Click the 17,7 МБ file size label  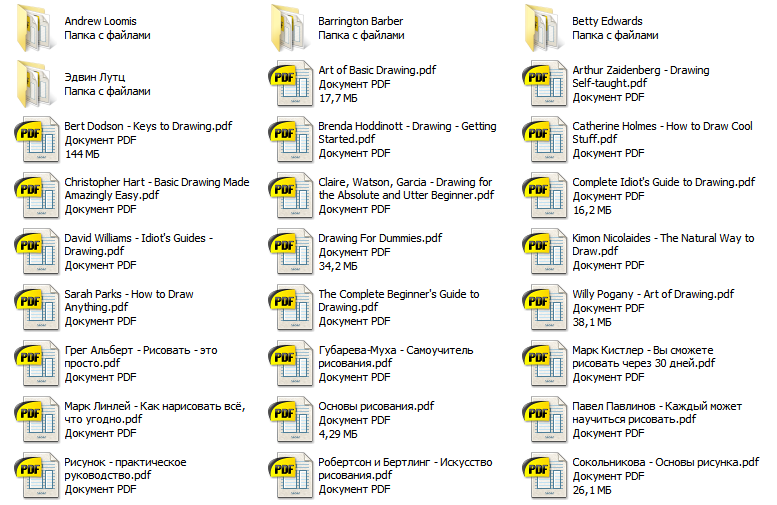pos(338,98)
